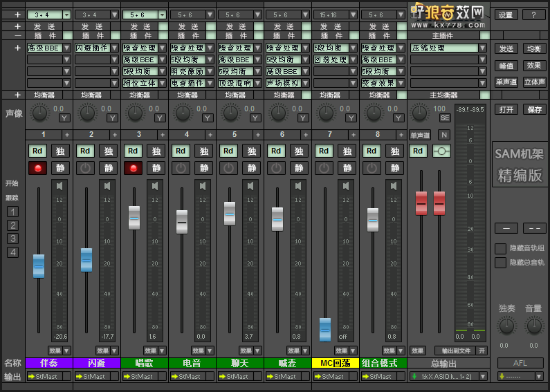Click the N button on master section
This screenshot has height=392, width=550.
444,135
